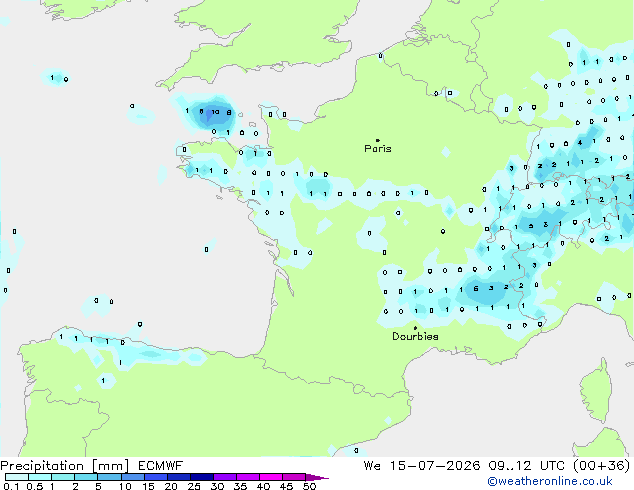Pick the 40–45 mm magenta legend color
The image size is (634, 490).
point(271,477)
